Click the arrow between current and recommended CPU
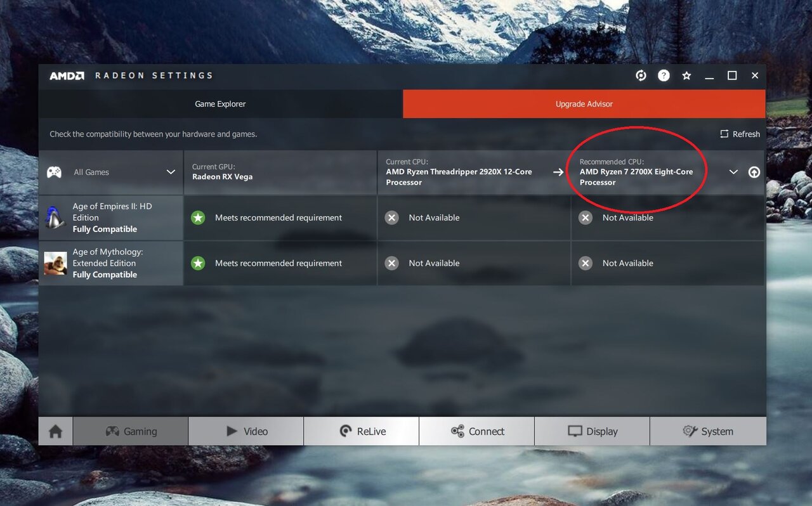The image size is (812, 506). 558,172
